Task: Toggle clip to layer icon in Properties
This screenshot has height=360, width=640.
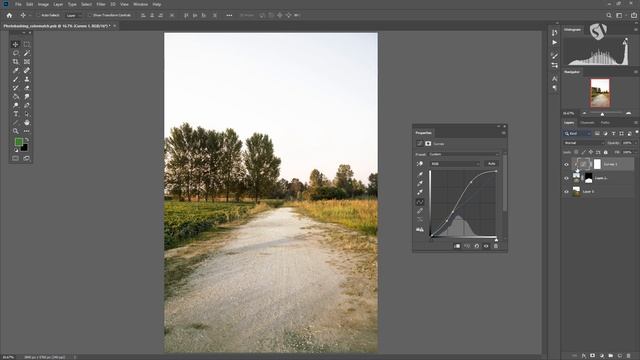Action: click(457, 246)
